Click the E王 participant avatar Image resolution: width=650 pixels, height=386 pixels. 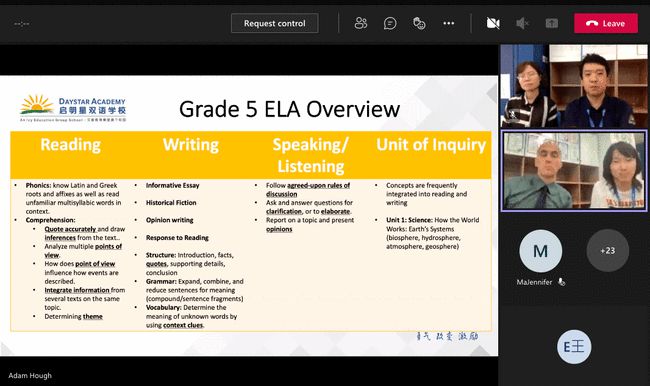[x=574, y=347]
